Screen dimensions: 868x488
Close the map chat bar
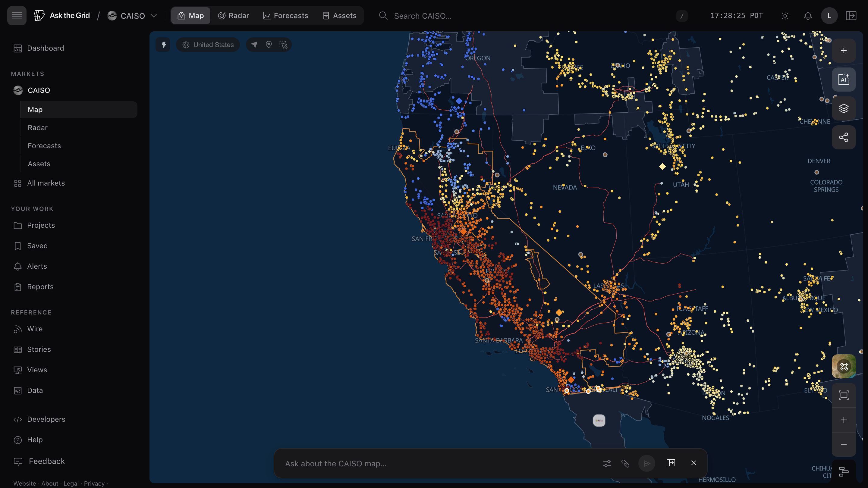693,463
